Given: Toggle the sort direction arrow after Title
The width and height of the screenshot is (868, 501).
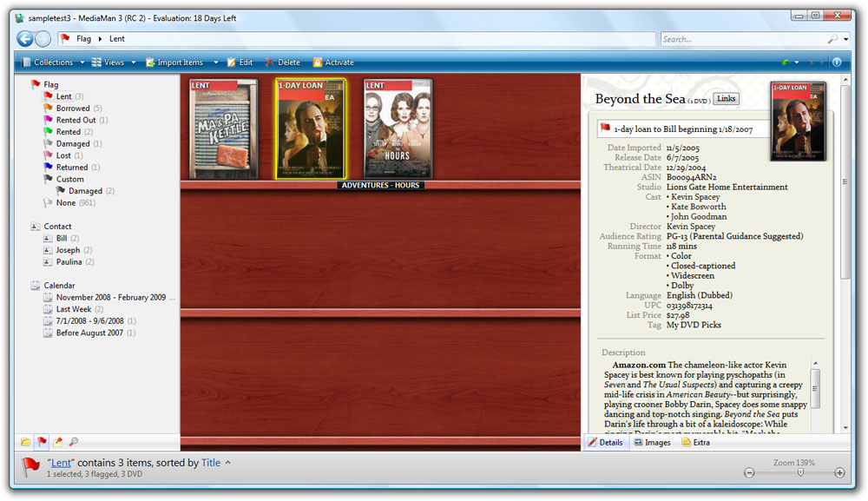Looking at the screenshot, I should pos(227,463).
